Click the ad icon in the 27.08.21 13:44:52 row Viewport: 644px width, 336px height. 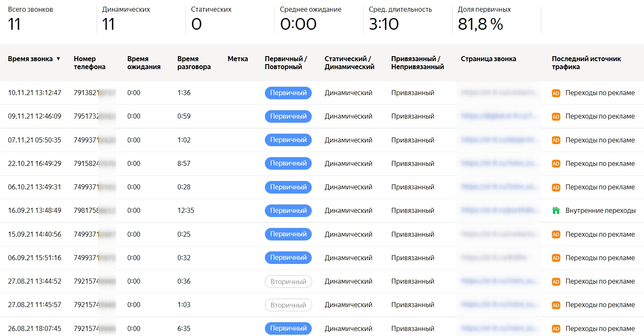(556, 282)
